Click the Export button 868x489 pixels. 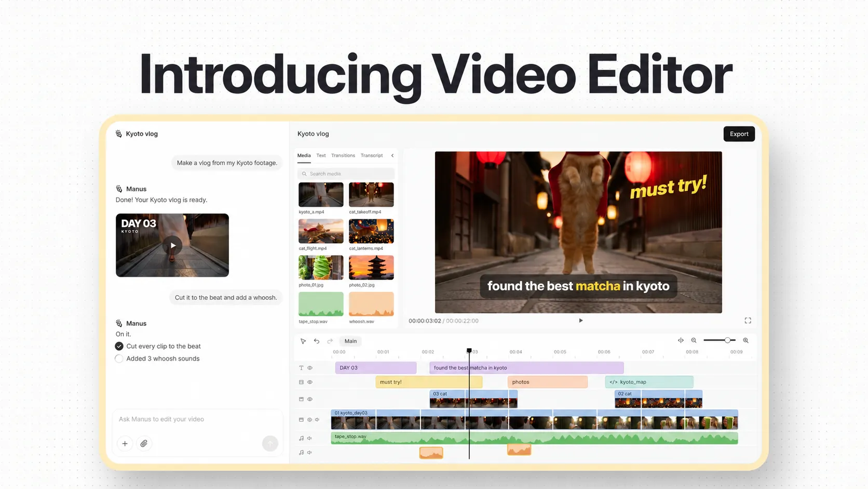(739, 134)
